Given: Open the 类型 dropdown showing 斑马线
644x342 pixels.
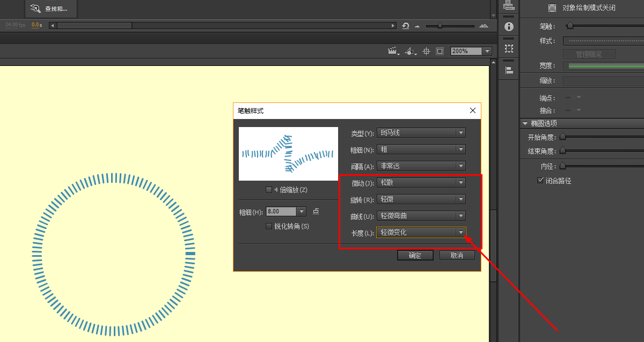Looking at the screenshot, I should 421,132.
